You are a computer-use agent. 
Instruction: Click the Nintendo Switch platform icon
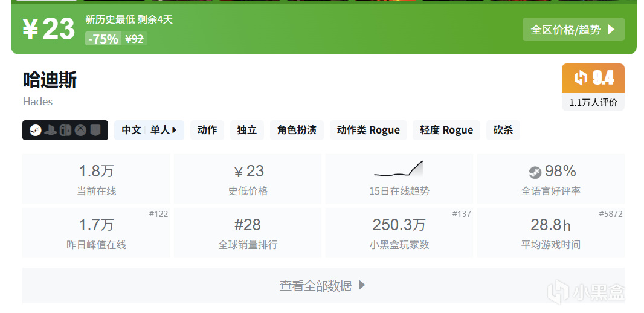[66, 130]
